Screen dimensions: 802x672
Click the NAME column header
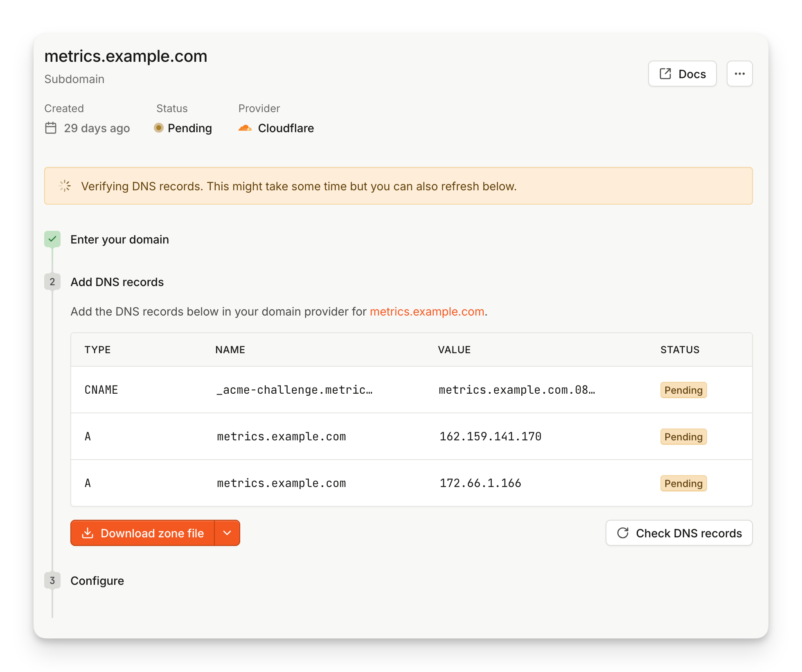pos(230,350)
